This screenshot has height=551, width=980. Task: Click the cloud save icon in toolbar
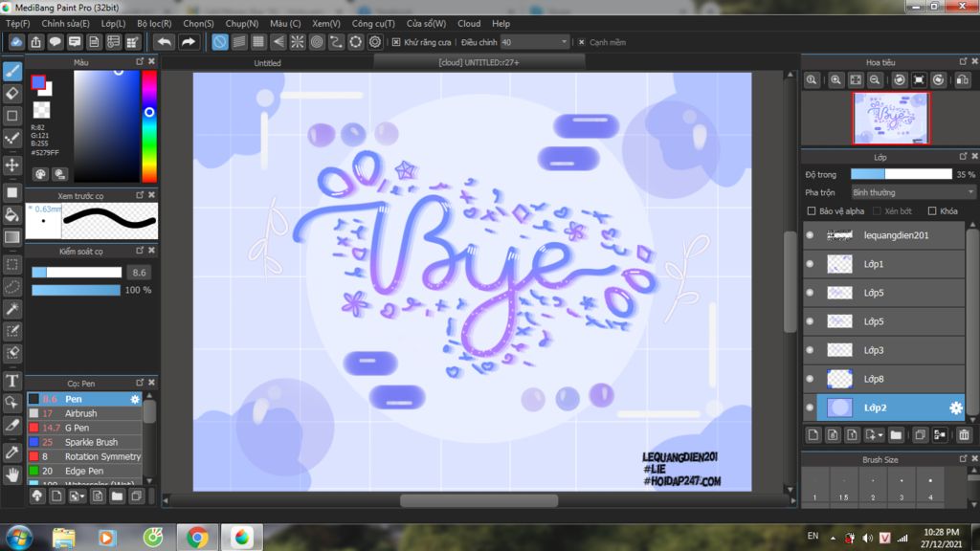pos(16,42)
